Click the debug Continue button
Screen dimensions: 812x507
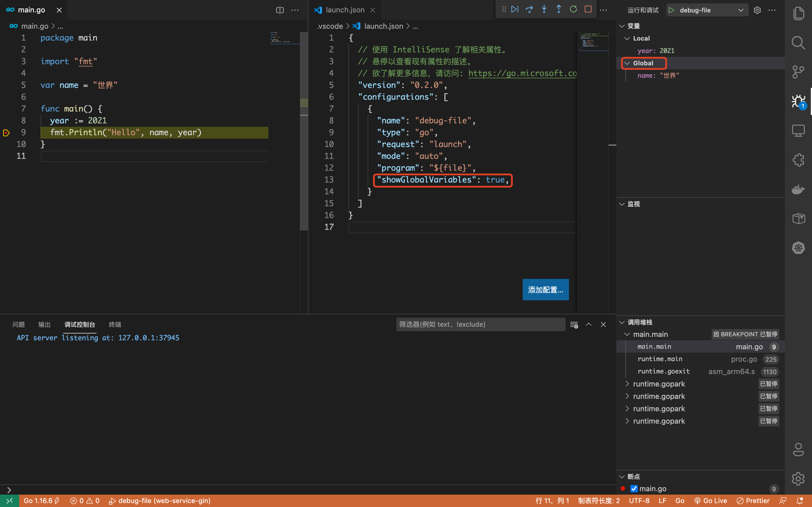pos(515,9)
